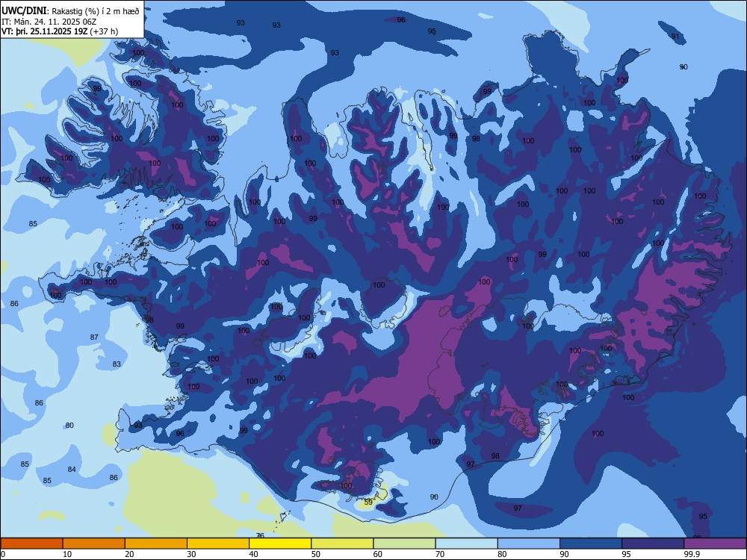This screenshot has width=747, height=560.
Task: Click the light green 60–70 legend swatch
Action: coord(404,543)
